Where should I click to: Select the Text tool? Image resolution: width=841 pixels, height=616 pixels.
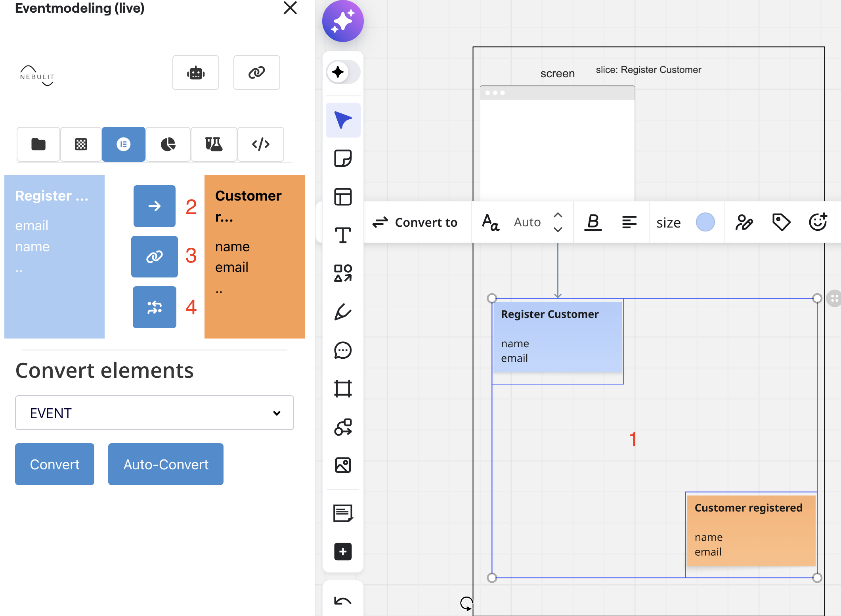(343, 235)
